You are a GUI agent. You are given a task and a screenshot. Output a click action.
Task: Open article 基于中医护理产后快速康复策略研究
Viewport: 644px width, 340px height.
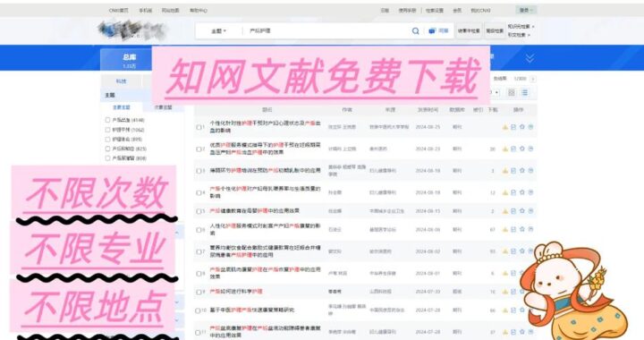tap(251, 310)
